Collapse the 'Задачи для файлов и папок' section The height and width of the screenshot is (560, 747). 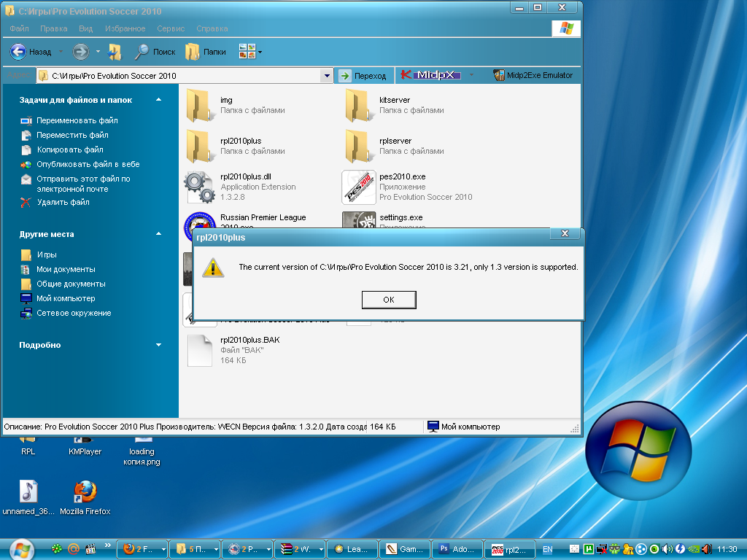pyautogui.click(x=158, y=100)
